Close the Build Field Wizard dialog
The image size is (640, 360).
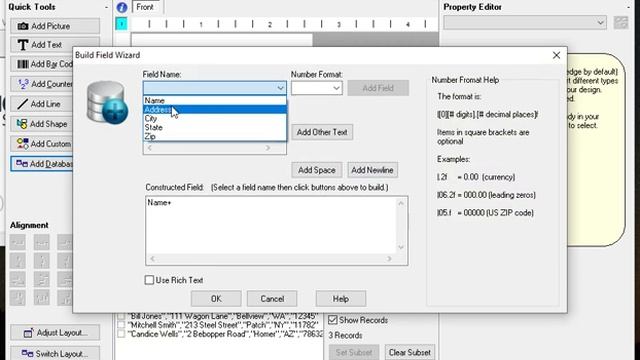pos(556,55)
